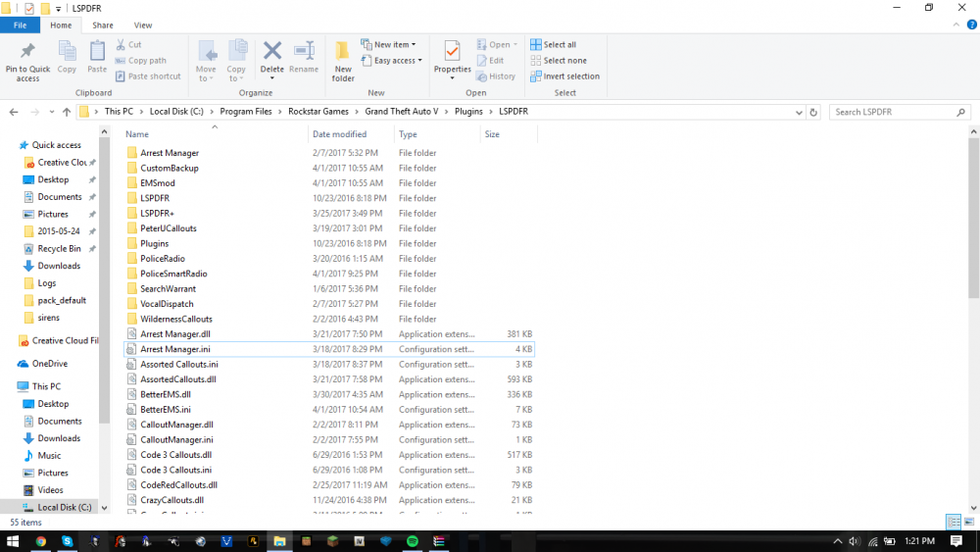Image resolution: width=980 pixels, height=552 pixels.
Task: Switch to details view icon
Action: pos(954,522)
